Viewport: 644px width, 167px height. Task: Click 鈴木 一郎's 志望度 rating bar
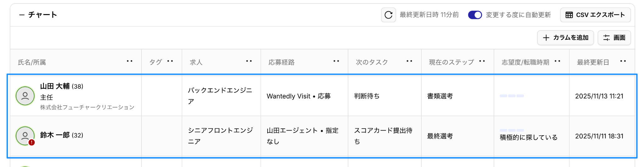click(512, 130)
